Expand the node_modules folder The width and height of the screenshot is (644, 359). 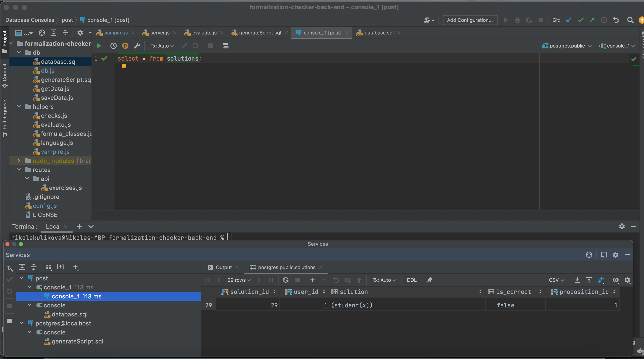[18, 161]
